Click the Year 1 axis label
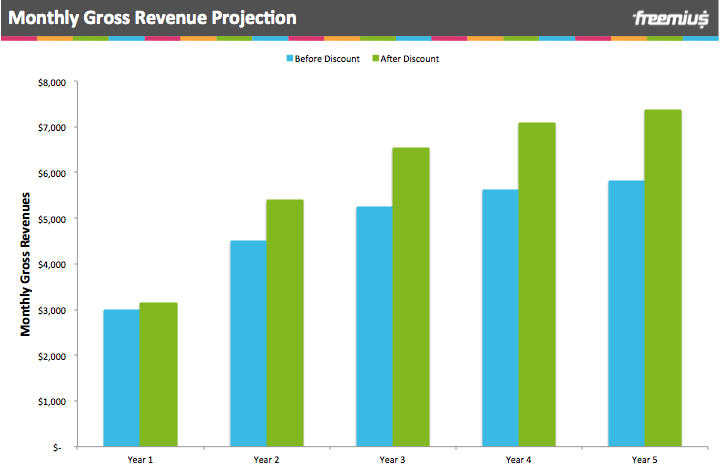721x472 pixels. coord(140,460)
